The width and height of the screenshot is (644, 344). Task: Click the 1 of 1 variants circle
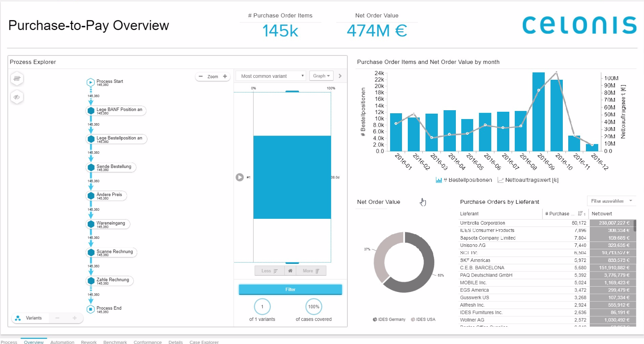pos(262,307)
